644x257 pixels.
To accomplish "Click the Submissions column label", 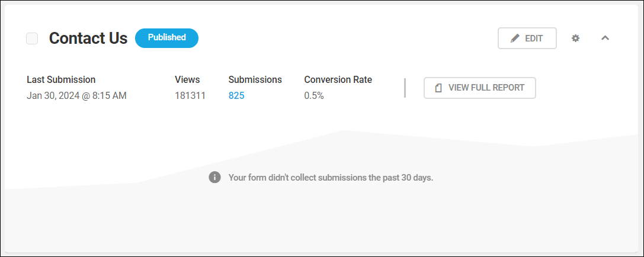I will point(255,79).
